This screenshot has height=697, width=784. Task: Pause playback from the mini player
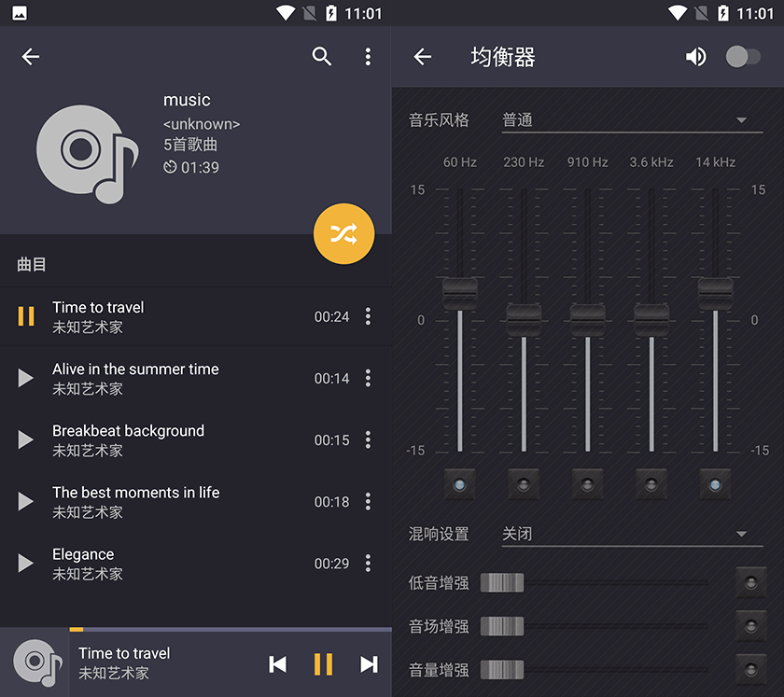[x=324, y=664]
